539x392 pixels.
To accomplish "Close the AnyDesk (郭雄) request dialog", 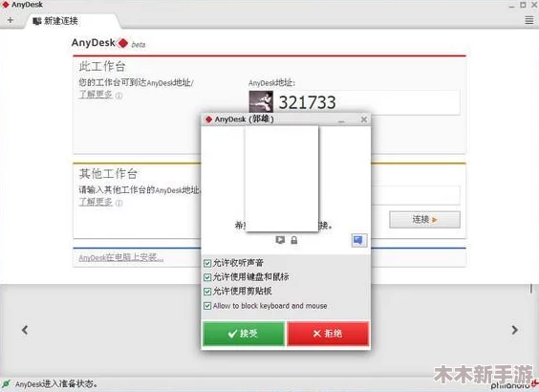I will tap(364, 120).
